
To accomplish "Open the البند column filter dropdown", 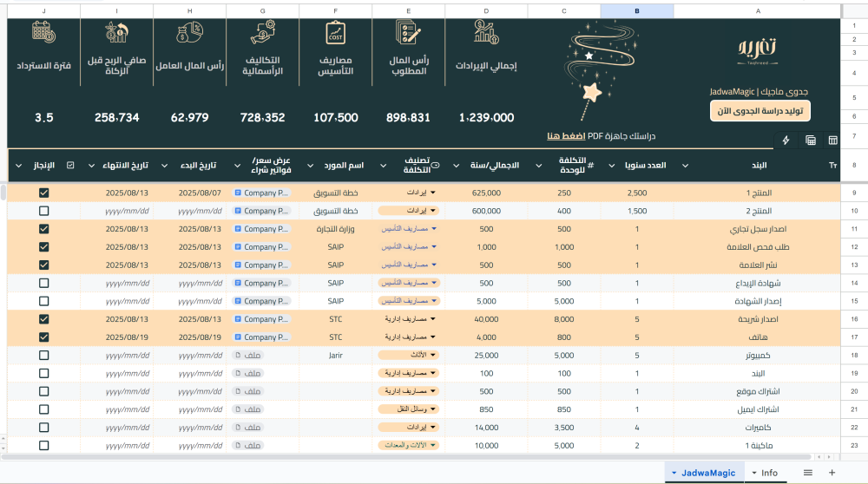I will pos(685,165).
